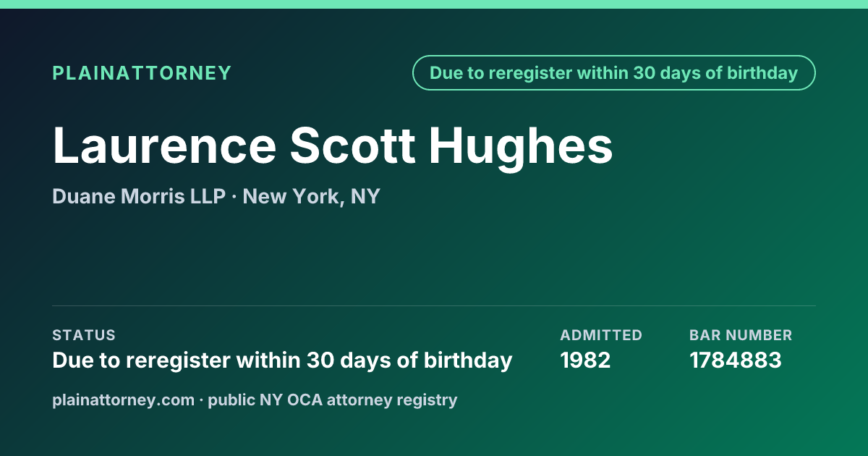Viewport: 868px width, 456px height.
Task: Click the horizontal divider line above STATUS
Action: coord(434,305)
